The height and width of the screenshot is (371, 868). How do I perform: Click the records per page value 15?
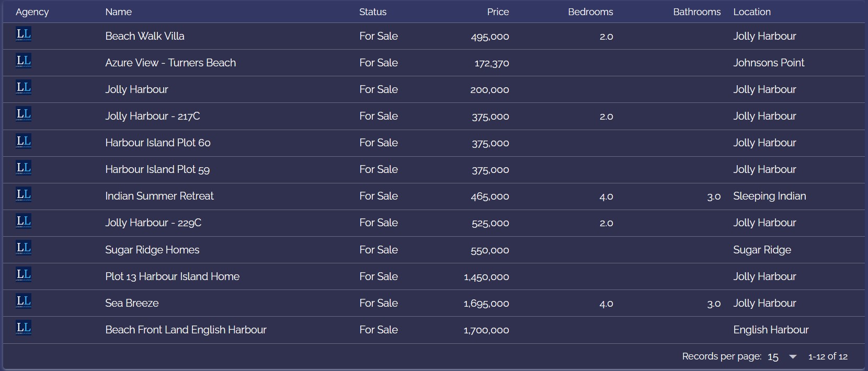pyautogui.click(x=773, y=357)
